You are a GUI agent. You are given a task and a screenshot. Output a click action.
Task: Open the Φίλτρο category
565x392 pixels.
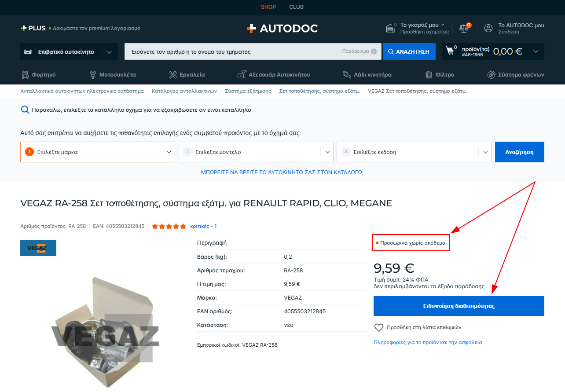pos(445,75)
